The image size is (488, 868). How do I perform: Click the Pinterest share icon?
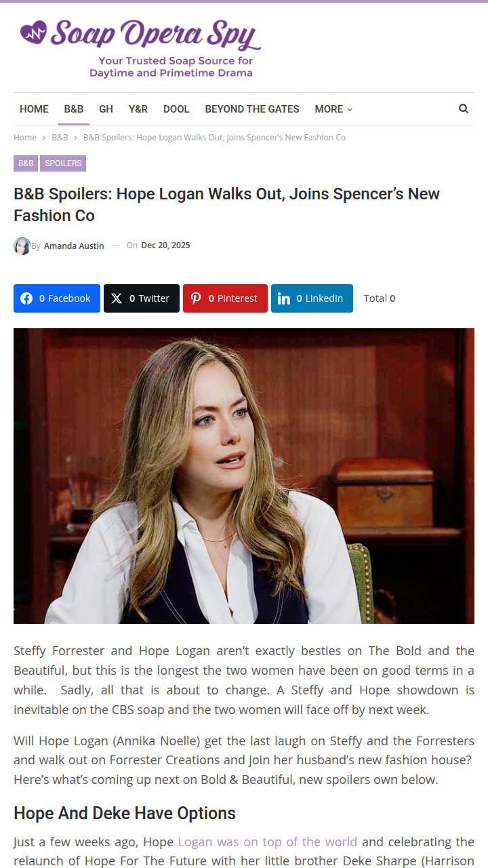(196, 298)
